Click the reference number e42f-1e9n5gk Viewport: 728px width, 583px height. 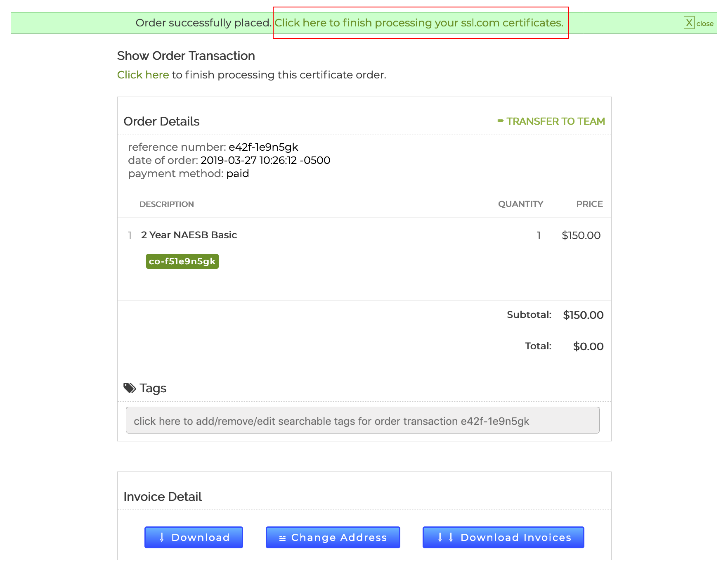(263, 147)
